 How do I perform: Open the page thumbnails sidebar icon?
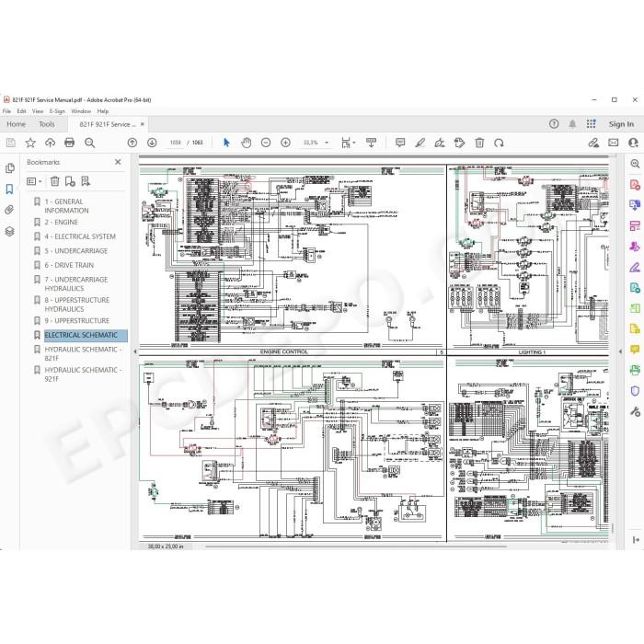[10, 168]
